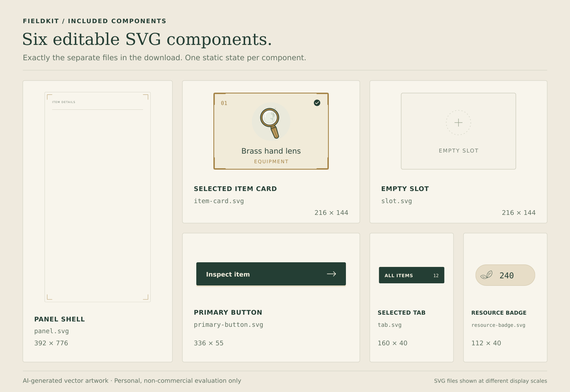Click the EMPTY SLOT placeholder text in preview
570x392 pixels.
tap(458, 151)
